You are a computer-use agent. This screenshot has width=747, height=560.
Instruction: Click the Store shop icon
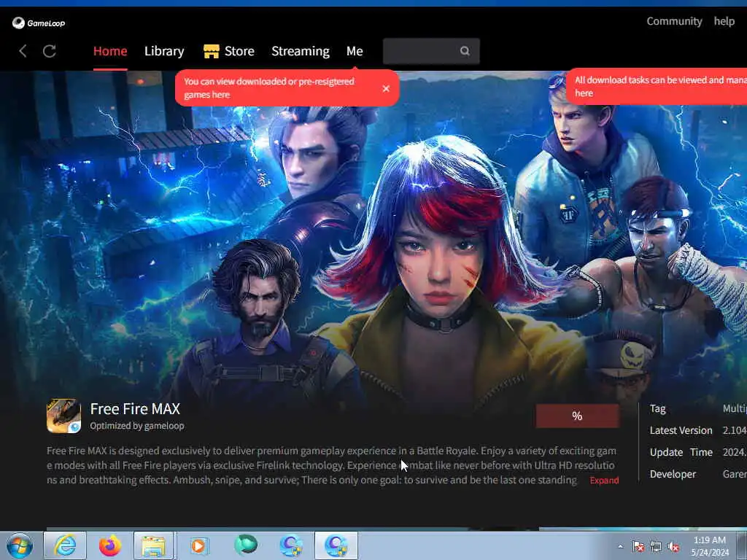211,51
